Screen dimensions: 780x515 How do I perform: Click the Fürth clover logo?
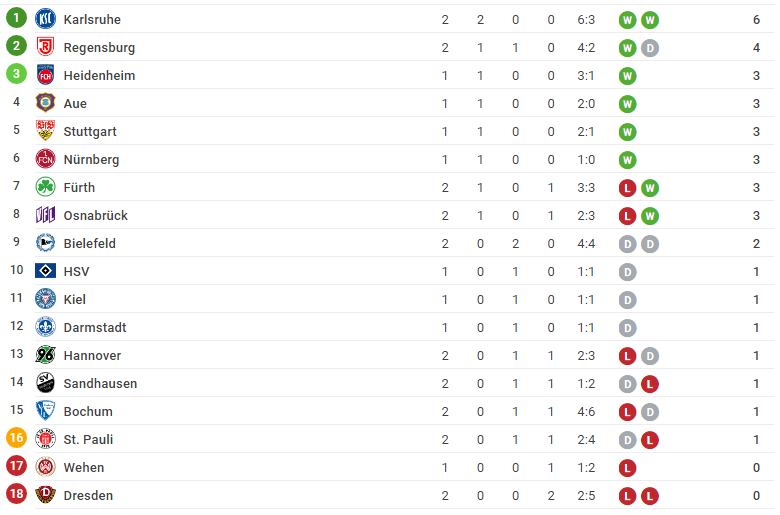click(45, 187)
